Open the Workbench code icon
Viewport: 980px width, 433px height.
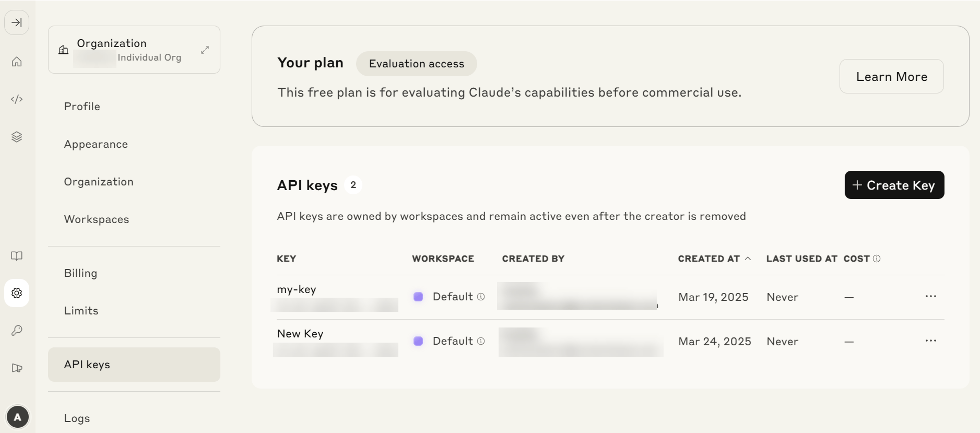17,99
